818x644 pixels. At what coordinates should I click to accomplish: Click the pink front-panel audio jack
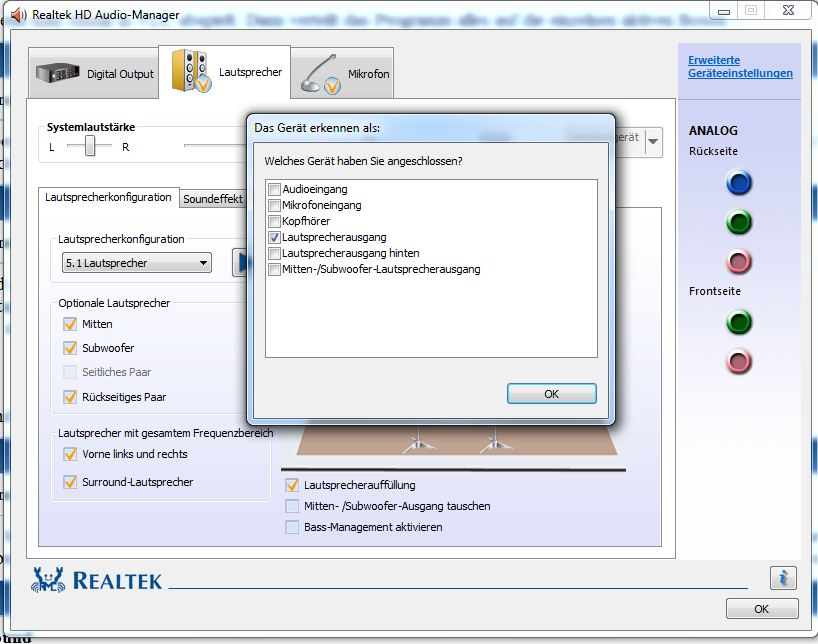click(739, 362)
